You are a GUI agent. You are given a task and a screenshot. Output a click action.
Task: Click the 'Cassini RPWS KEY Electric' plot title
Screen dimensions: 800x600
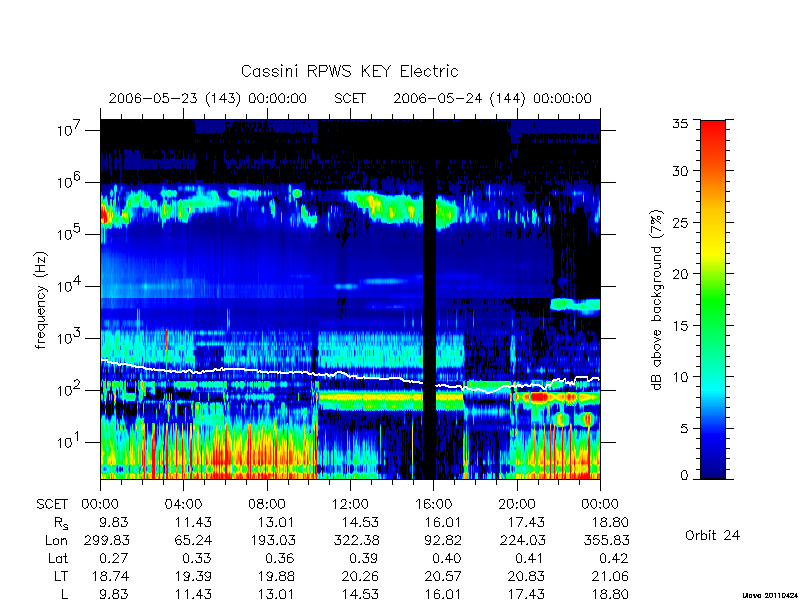[349, 71]
